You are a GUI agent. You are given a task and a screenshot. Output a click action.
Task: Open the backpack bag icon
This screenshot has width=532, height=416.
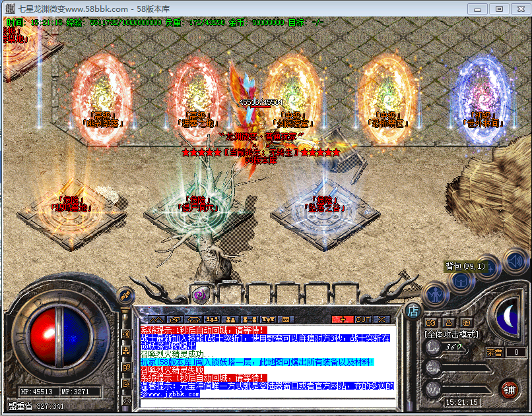tap(461, 281)
